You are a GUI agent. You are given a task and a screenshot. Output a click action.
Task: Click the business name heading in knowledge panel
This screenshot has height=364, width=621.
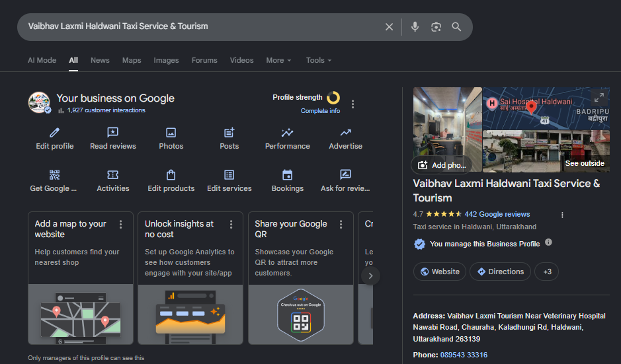[507, 191]
